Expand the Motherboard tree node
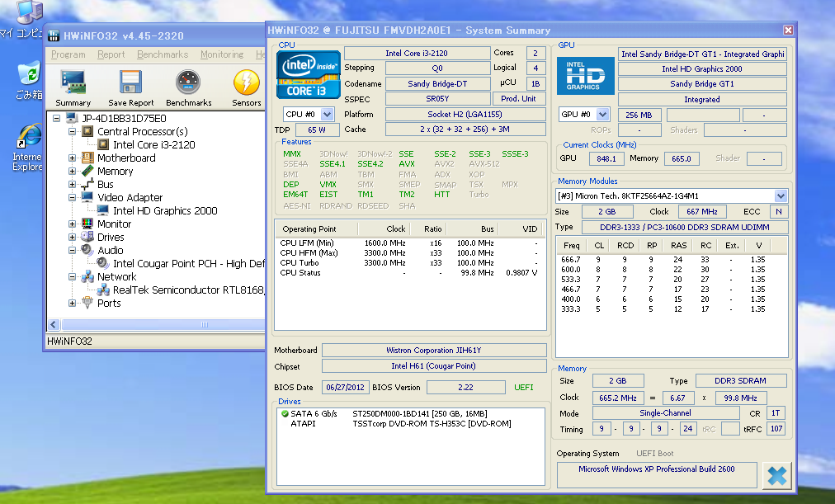The height and width of the screenshot is (504, 835). [73, 158]
